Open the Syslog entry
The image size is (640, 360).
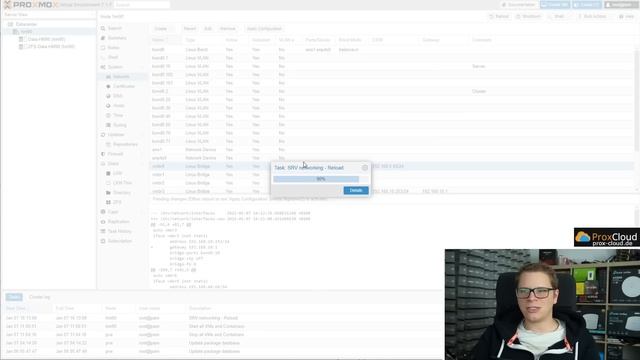tap(120, 125)
